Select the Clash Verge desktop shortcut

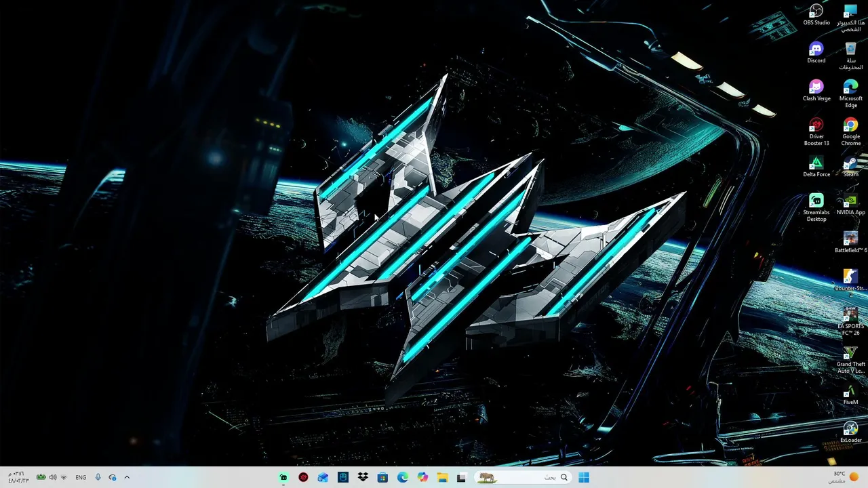click(x=816, y=91)
